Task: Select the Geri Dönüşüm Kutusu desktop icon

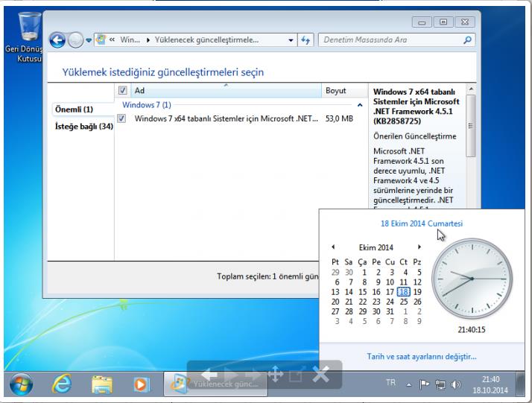Action: 25,37
